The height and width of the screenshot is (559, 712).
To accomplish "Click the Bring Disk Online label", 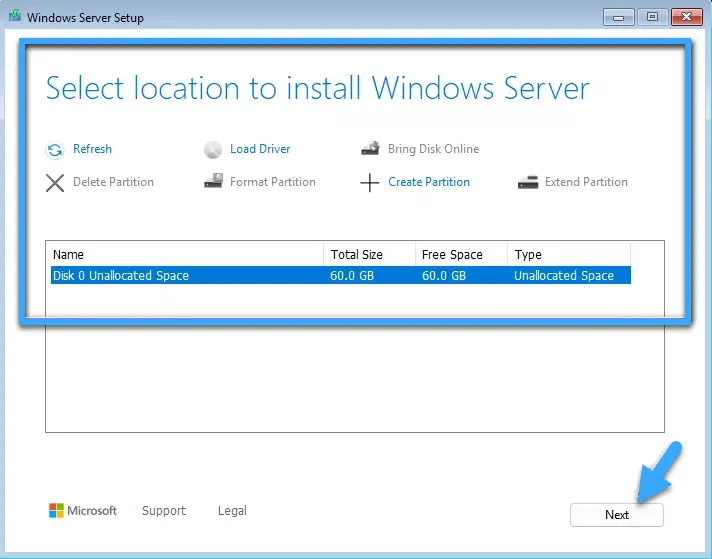I will (x=433, y=149).
